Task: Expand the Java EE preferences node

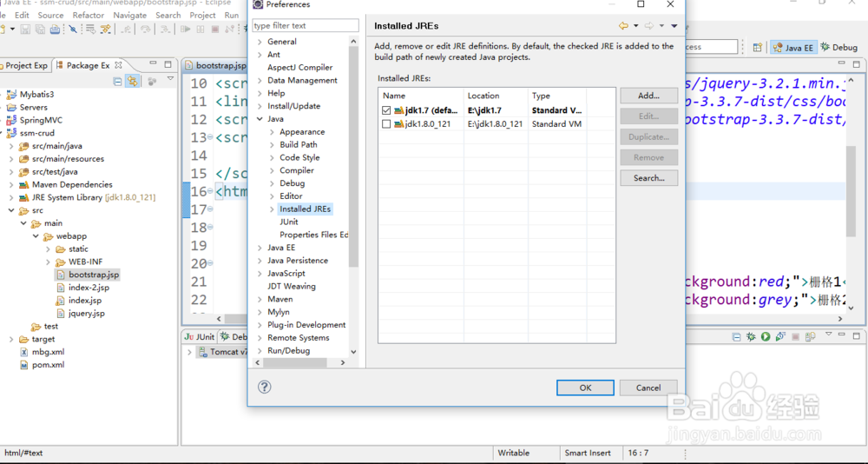Action: (x=260, y=248)
